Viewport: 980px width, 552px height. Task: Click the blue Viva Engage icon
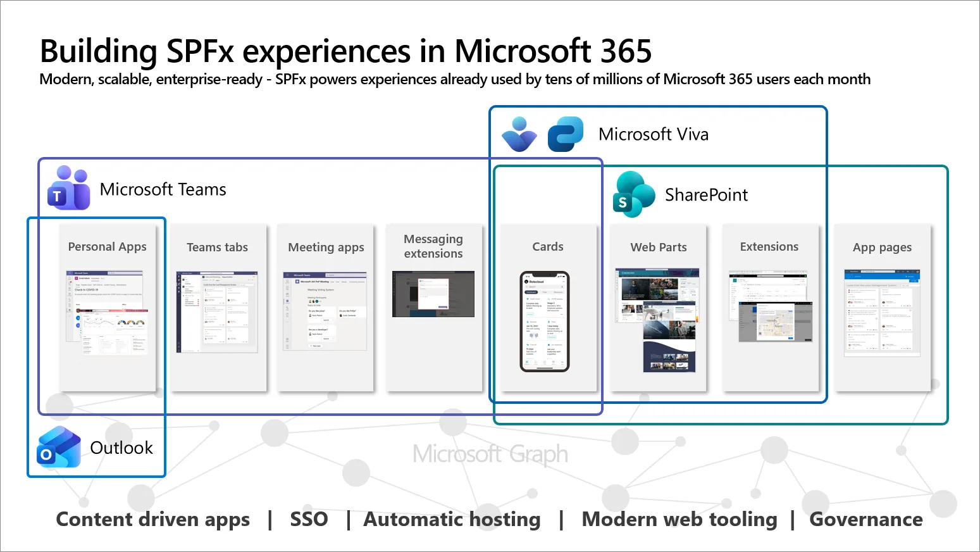point(565,134)
